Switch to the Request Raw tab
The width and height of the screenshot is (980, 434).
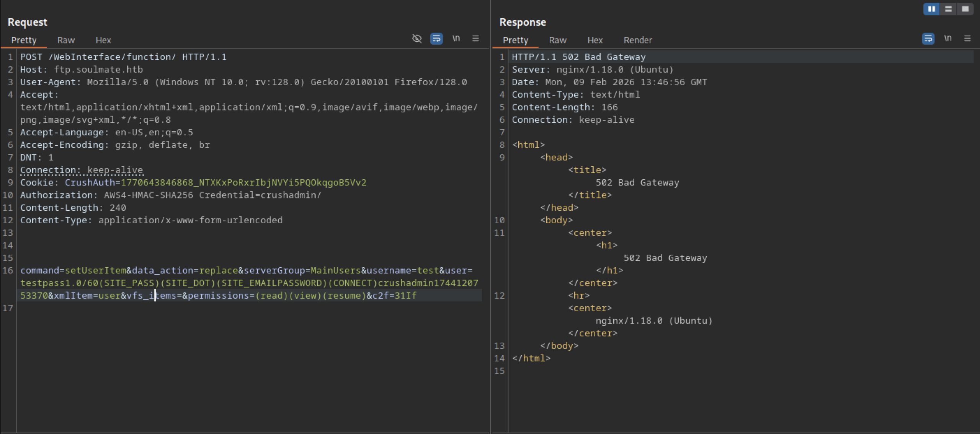[x=66, y=40]
